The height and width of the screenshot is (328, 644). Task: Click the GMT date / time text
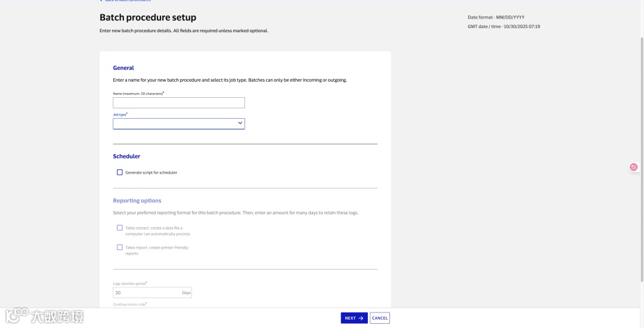504,26
